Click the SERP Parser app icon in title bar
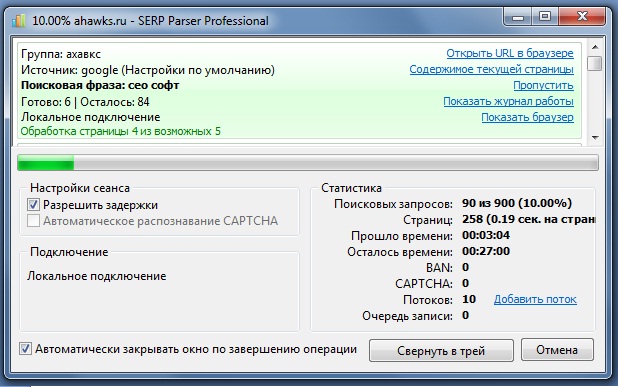This screenshot has width=618, height=387. pos(19,20)
